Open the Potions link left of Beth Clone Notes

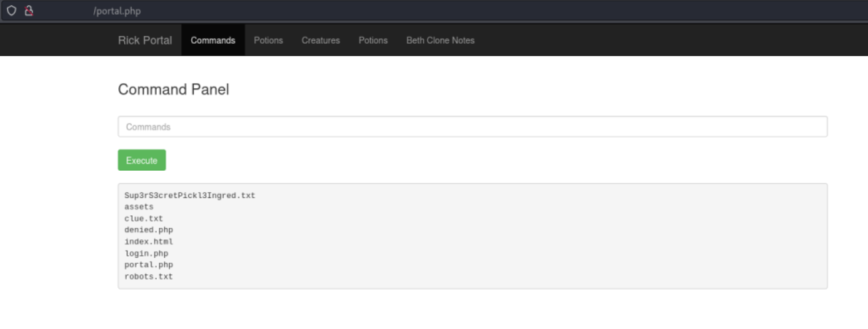(373, 41)
